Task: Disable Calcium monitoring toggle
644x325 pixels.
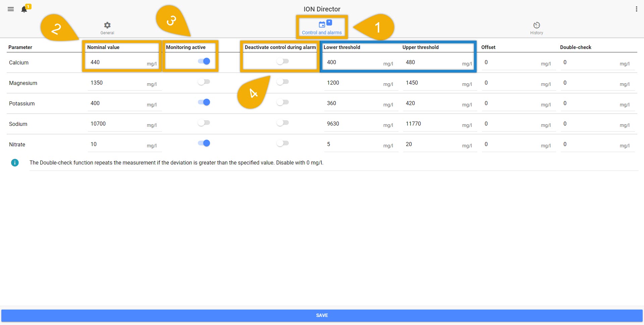Action: [204, 61]
